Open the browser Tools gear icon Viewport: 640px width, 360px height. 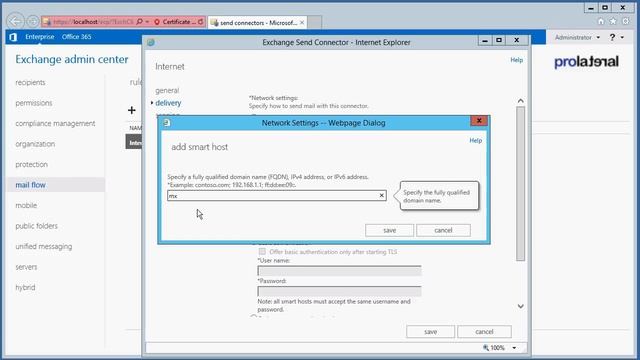point(626,21)
